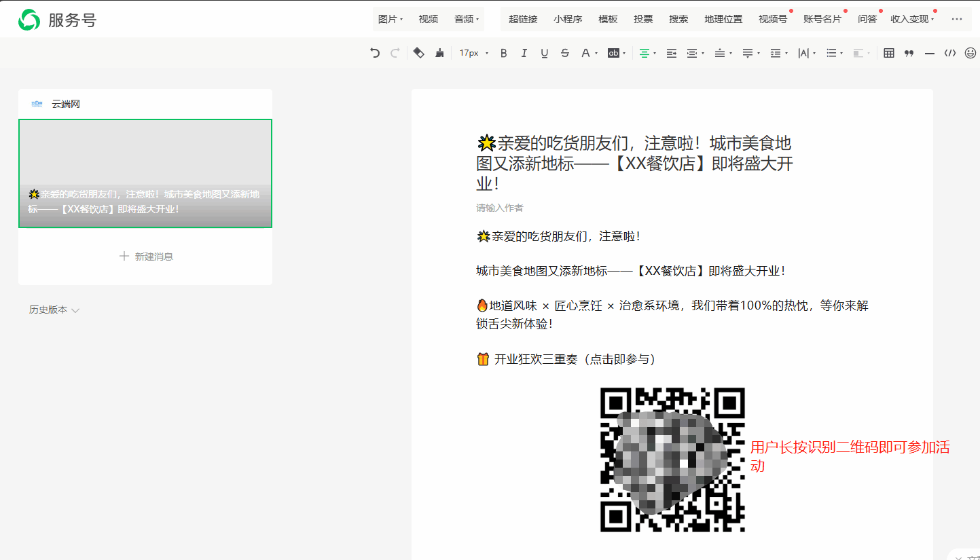The height and width of the screenshot is (560, 980).
Task: Insert a blockquote
Action: [909, 53]
